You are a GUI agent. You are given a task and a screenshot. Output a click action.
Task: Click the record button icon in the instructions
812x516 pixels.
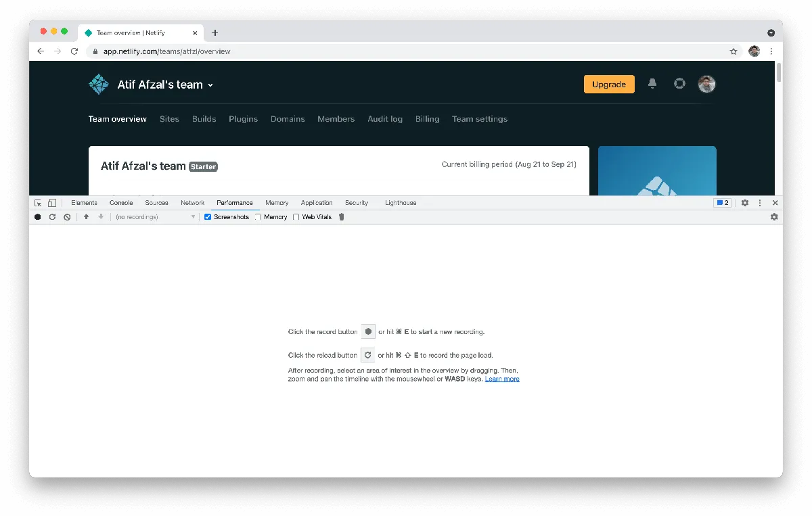click(x=368, y=331)
